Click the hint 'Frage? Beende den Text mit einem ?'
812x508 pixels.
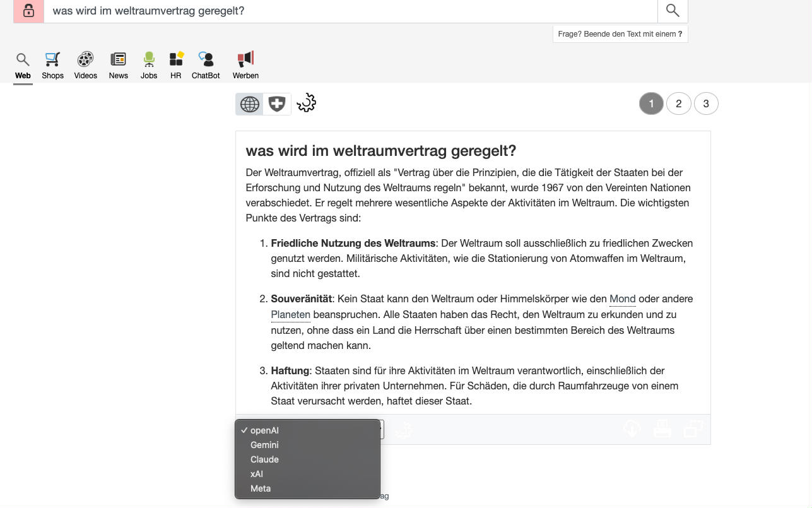pyautogui.click(x=620, y=34)
